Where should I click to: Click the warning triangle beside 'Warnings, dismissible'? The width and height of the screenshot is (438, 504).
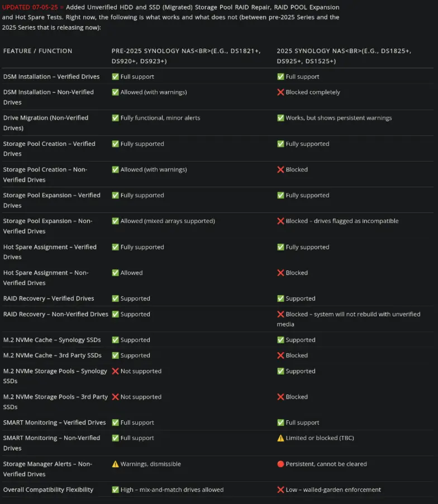click(115, 464)
